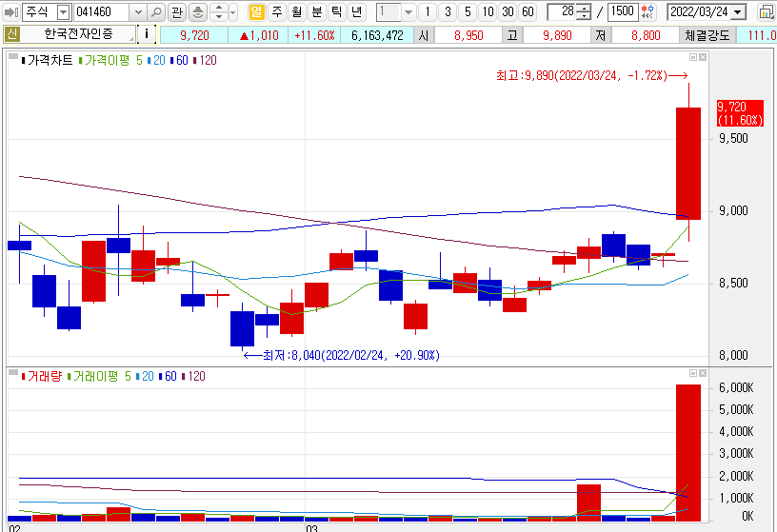Select the 년 yearly period tab
Viewport: 777px width, 532px height.
(x=356, y=11)
